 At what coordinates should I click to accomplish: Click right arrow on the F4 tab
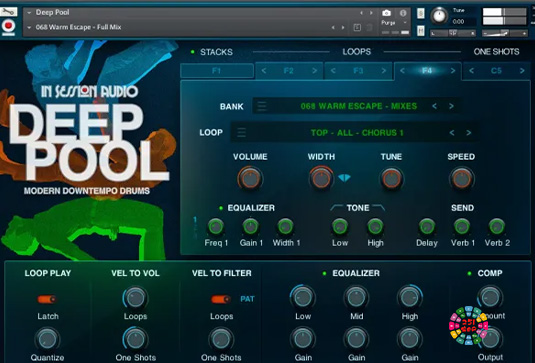pyautogui.click(x=453, y=71)
